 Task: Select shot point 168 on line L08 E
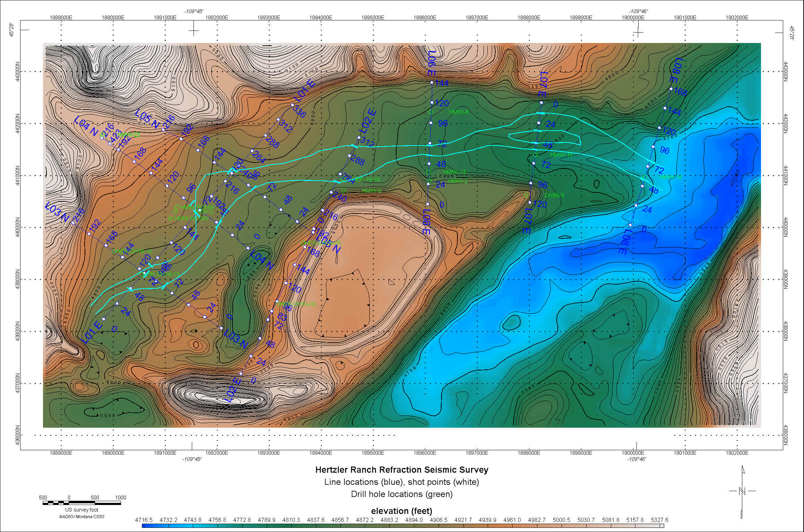coord(671,89)
